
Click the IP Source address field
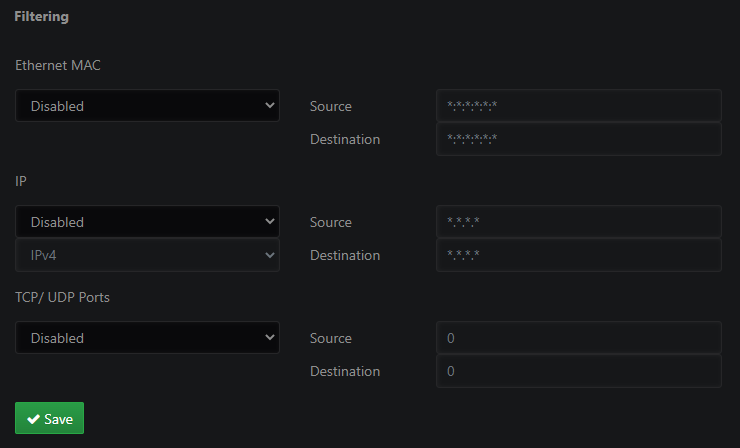(578, 222)
